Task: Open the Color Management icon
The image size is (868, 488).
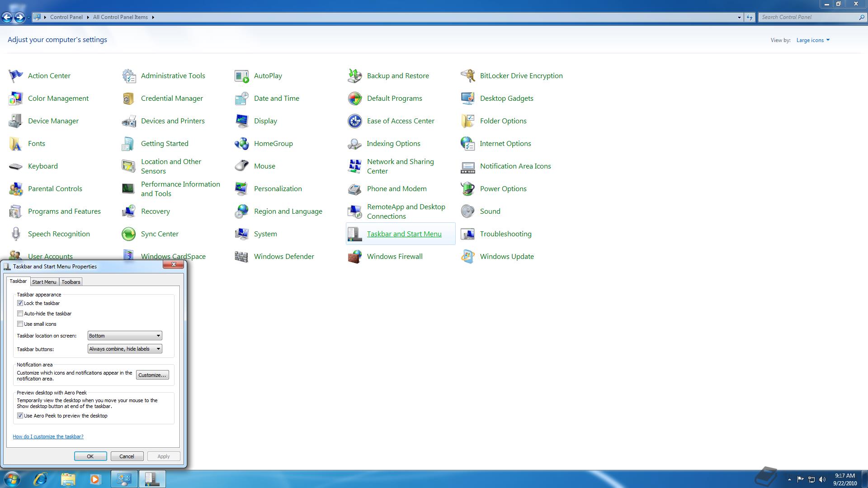Action: pos(16,99)
